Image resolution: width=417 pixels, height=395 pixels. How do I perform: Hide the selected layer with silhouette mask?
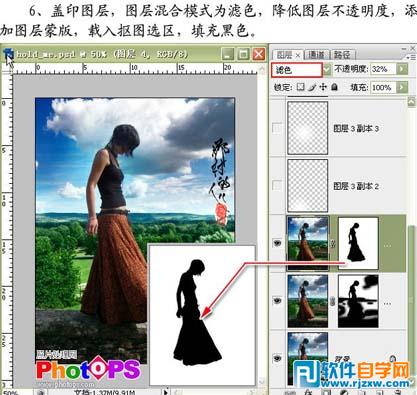pyautogui.click(x=277, y=243)
